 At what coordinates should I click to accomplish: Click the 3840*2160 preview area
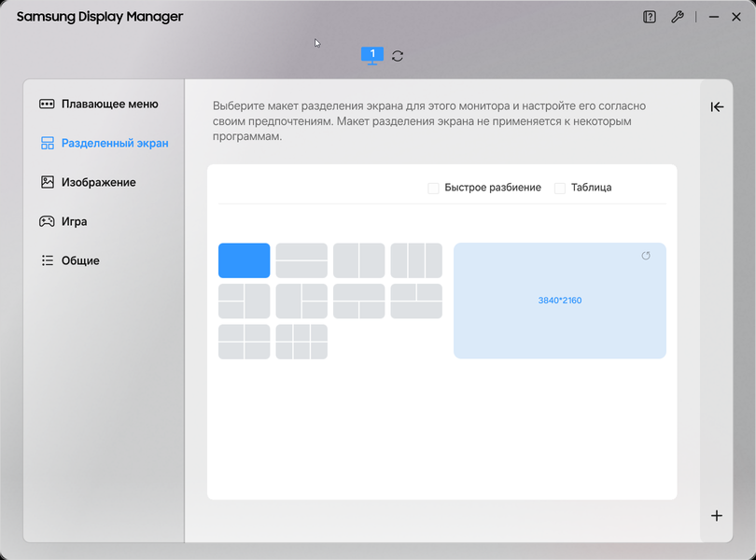pos(560,301)
